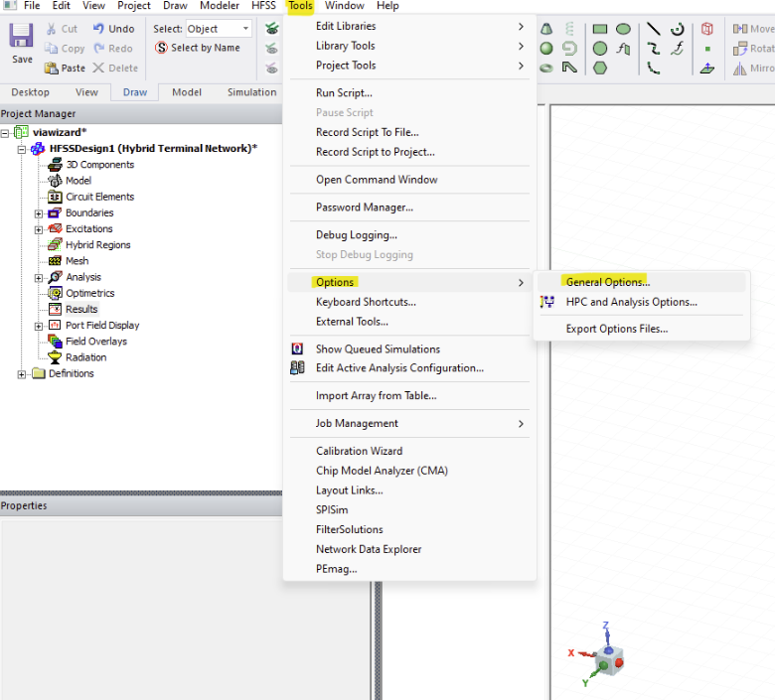Click the Select by Name icon
This screenshot has width=775, height=700.
(x=162, y=48)
